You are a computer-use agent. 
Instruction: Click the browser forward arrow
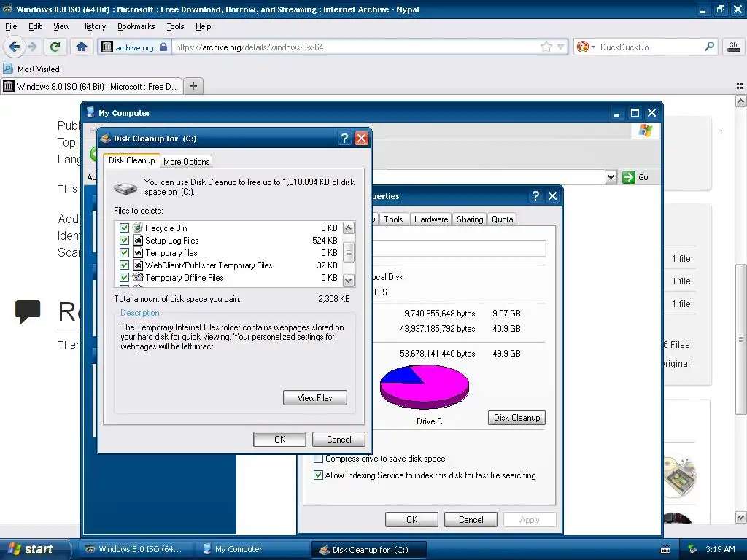point(33,47)
